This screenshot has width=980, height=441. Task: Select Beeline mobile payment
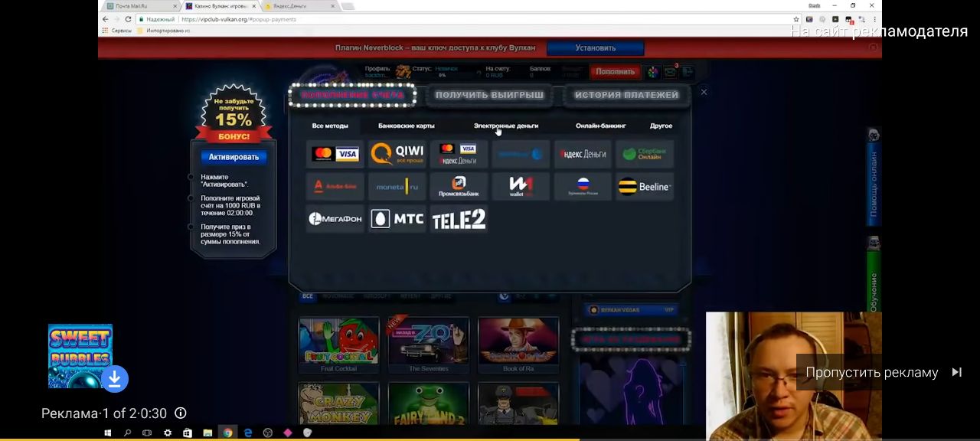point(645,186)
